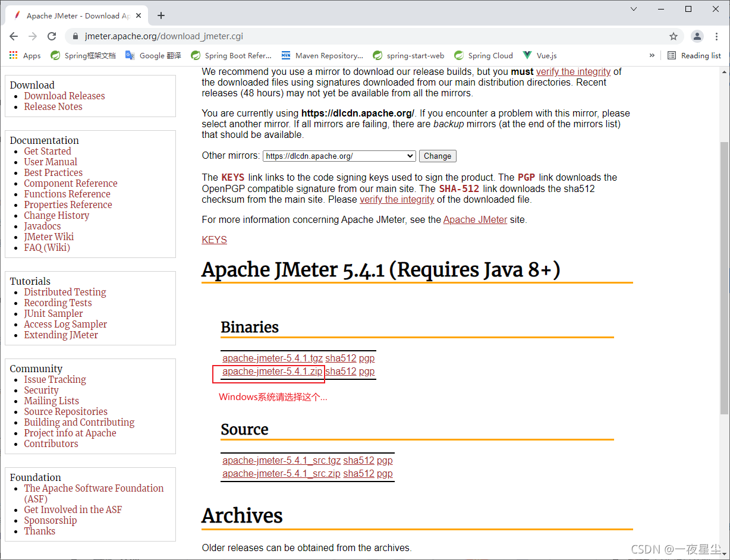Open pgp link for src tgz

385,460
